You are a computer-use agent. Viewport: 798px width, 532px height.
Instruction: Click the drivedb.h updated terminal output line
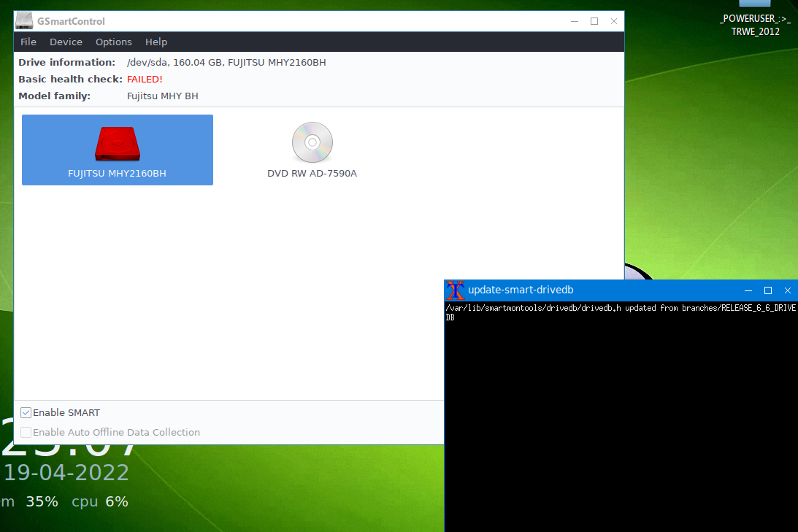[621, 312]
